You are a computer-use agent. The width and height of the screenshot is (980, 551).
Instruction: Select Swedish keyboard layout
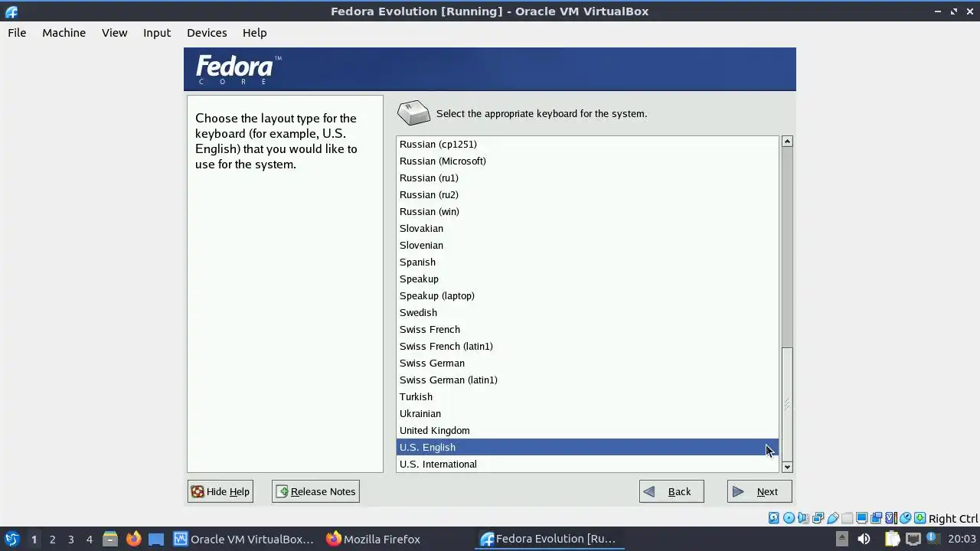point(587,312)
